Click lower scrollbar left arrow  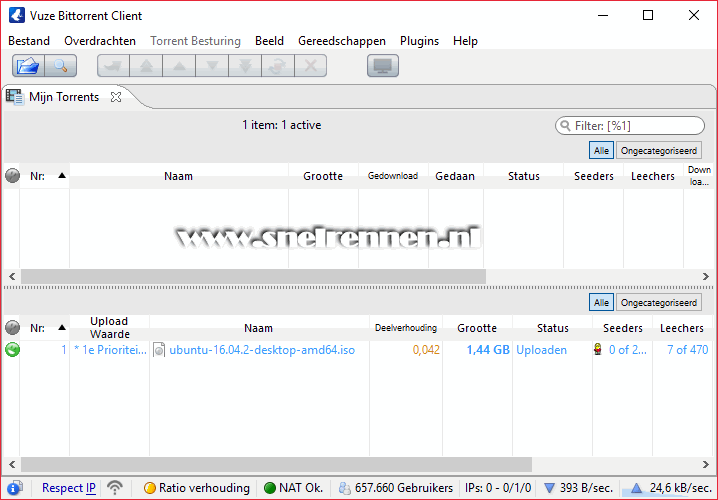click(12, 464)
